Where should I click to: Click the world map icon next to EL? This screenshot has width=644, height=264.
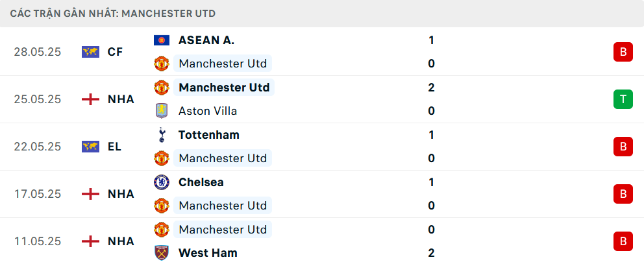click(x=90, y=147)
